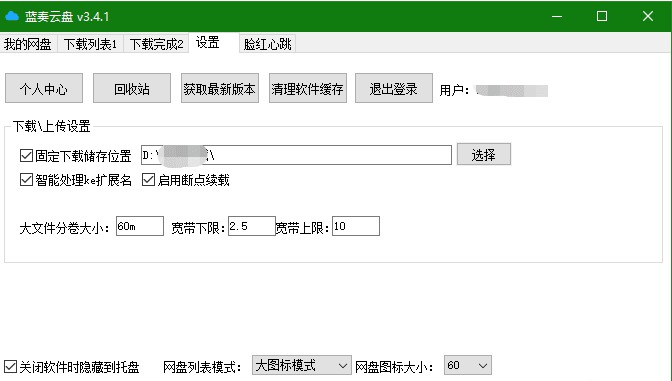Close the 蓝奏云盘 window
This screenshot has height=381, width=672.
[648, 16]
